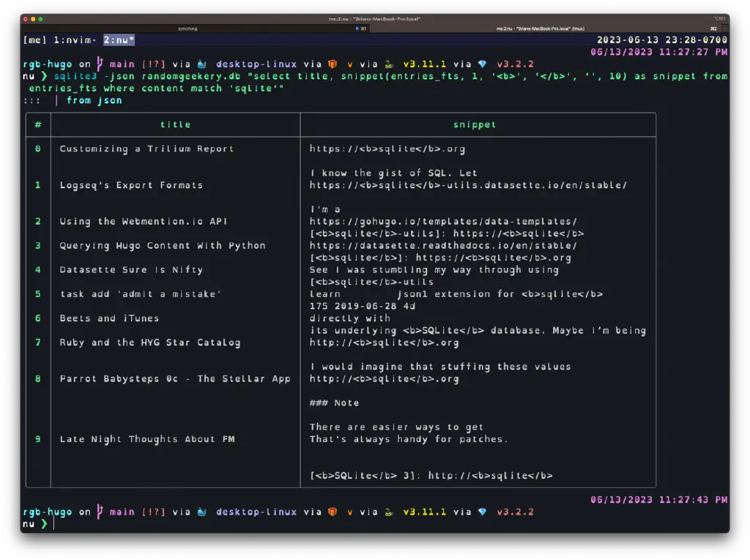The image size is (750, 560).
Task: Select 'Parrot Babysteps 0c - The Stellar App'
Action: click(175, 378)
